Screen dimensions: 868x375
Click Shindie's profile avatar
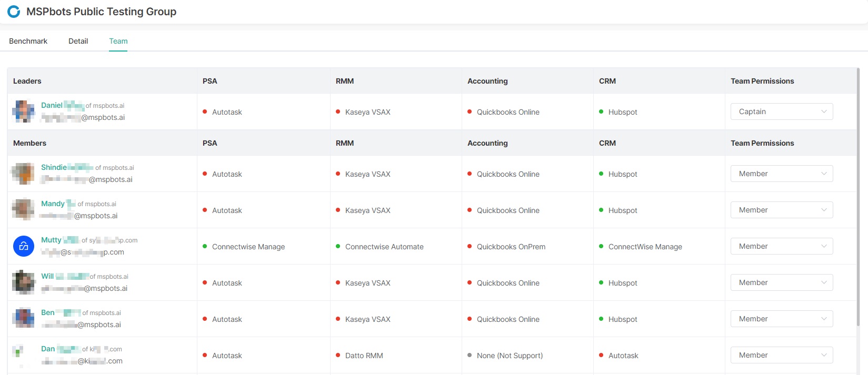(24, 174)
